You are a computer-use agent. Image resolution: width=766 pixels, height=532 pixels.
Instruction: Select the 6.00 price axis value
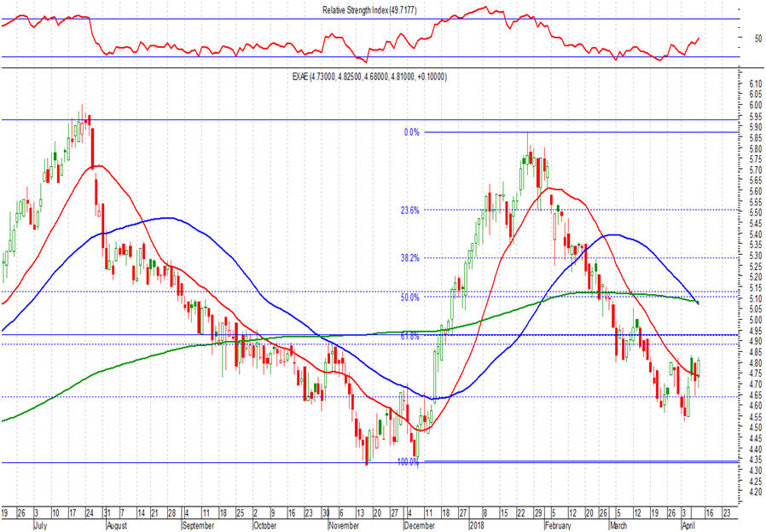tap(755, 105)
